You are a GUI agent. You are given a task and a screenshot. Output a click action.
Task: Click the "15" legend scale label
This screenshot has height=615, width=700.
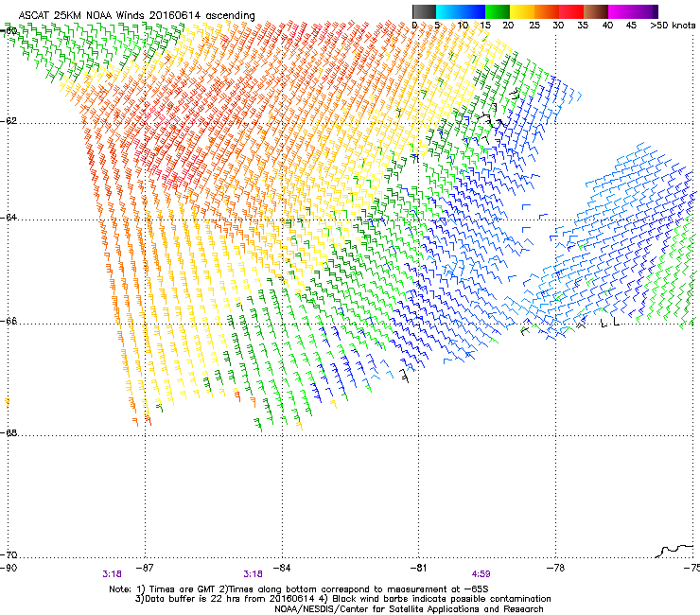(485, 26)
